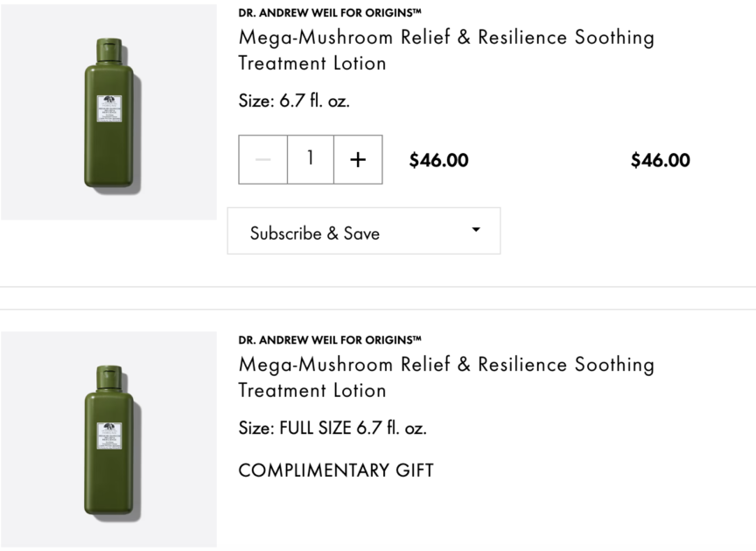Click the line total price at far right
This screenshot has height=551, width=756.
pos(660,160)
